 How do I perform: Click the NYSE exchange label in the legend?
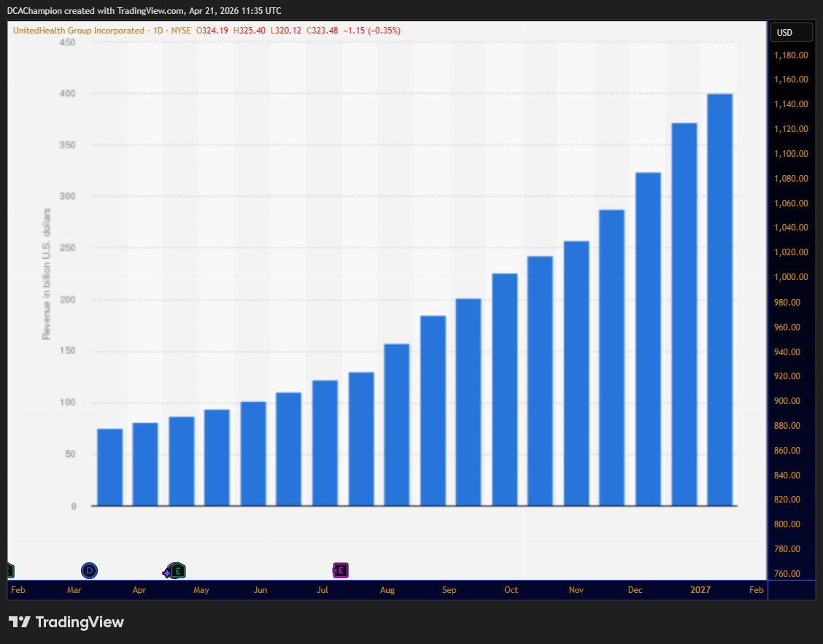[x=181, y=31]
